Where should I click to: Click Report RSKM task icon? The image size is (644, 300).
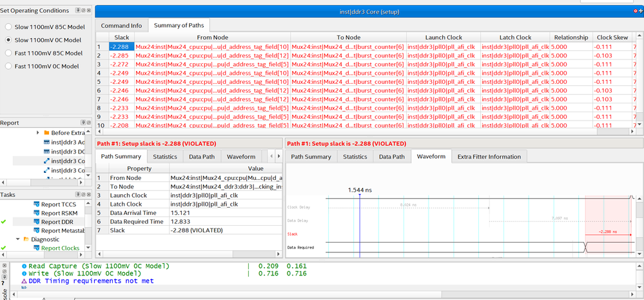coord(37,213)
